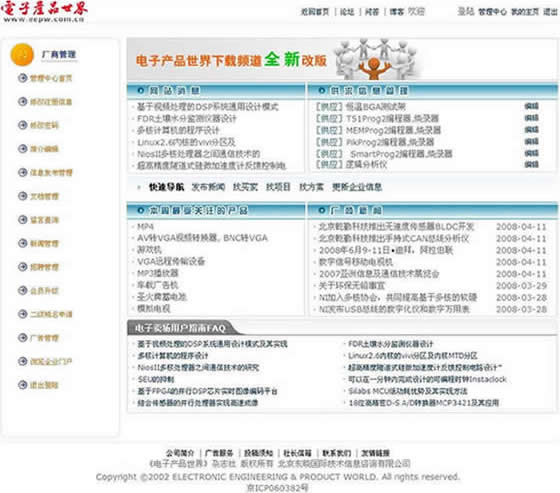Image resolution: width=560 pixels, height=493 pixels.
Task: Edit the 逻辑分析仪 supply entry
Action: click(531, 164)
